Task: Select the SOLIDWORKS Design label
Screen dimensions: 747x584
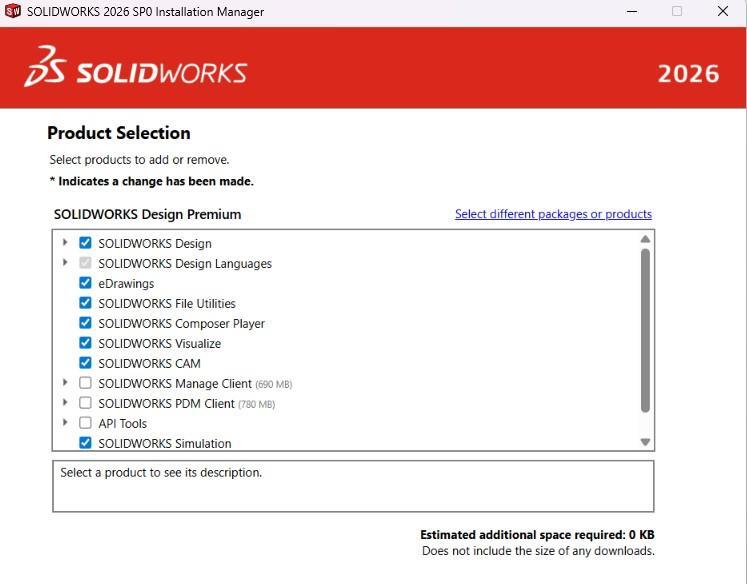Action: (155, 244)
